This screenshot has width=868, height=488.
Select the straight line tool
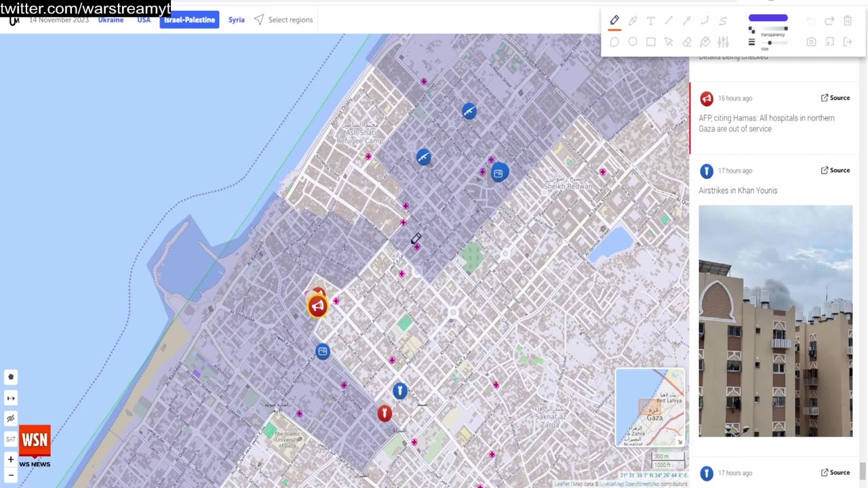669,21
